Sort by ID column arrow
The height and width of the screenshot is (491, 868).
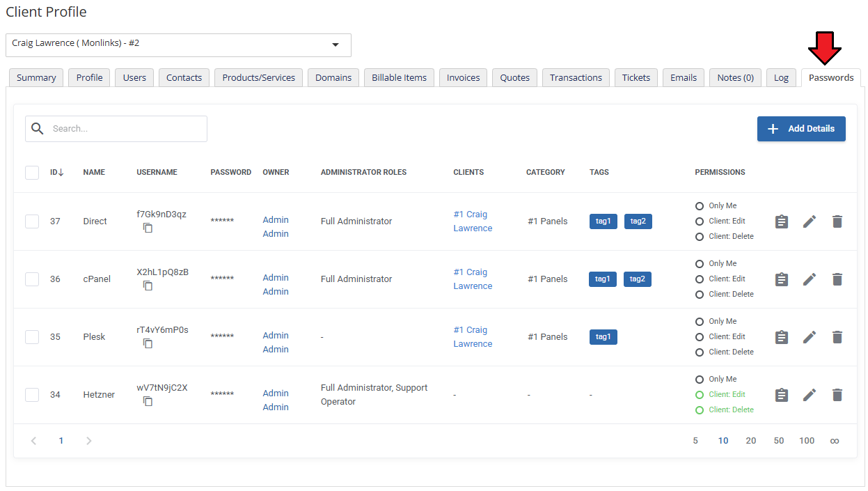(x=61, y=173)
